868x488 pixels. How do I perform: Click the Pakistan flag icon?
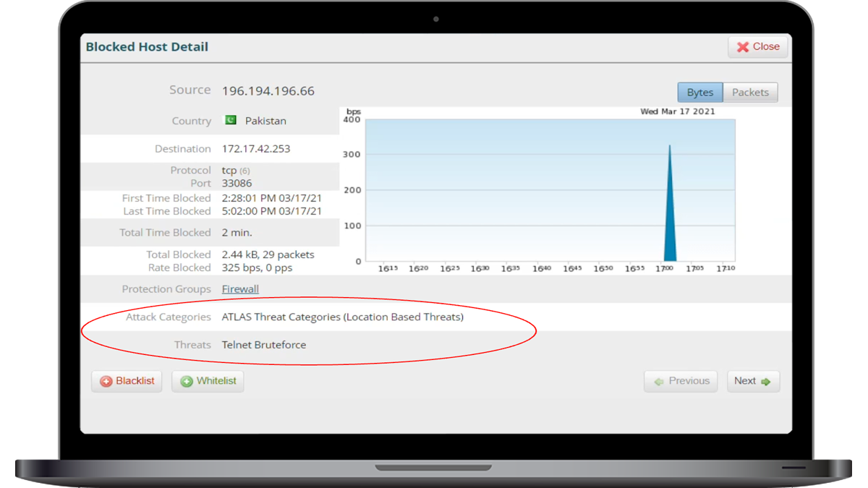[x=230, y=120]
